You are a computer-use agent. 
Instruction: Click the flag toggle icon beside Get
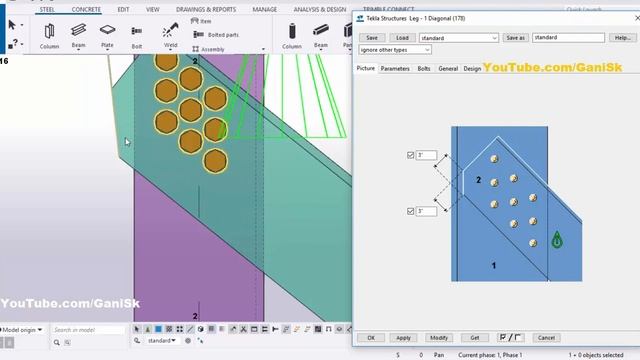[511, 338]
